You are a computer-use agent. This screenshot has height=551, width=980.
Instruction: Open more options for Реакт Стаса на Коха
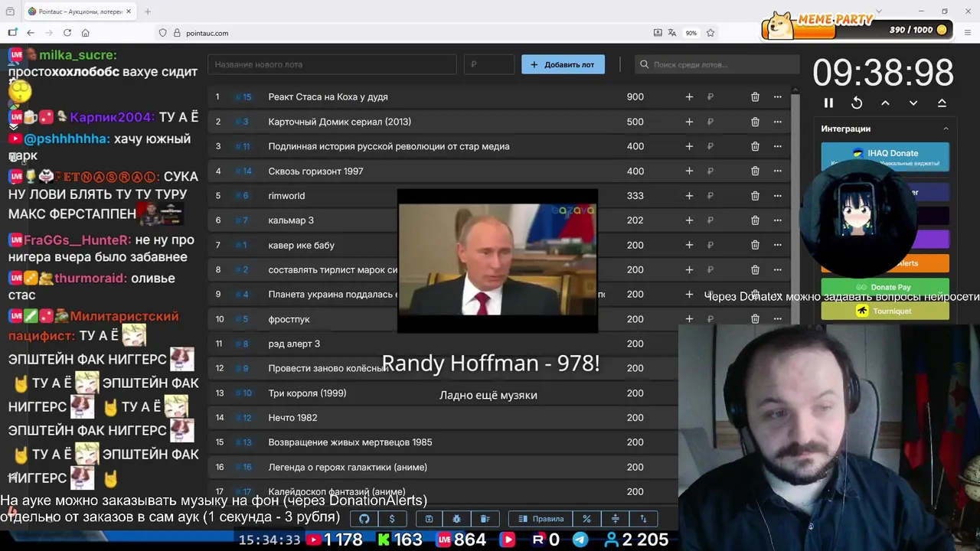click(777, 97)
